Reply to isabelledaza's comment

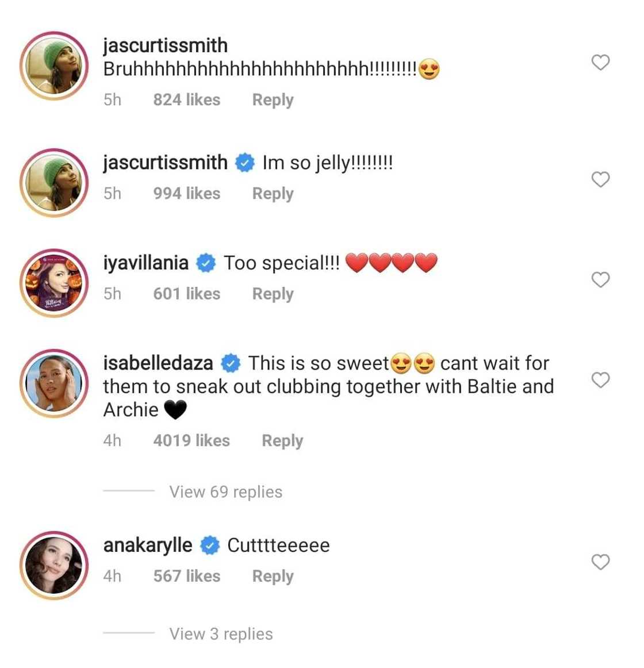282,441
